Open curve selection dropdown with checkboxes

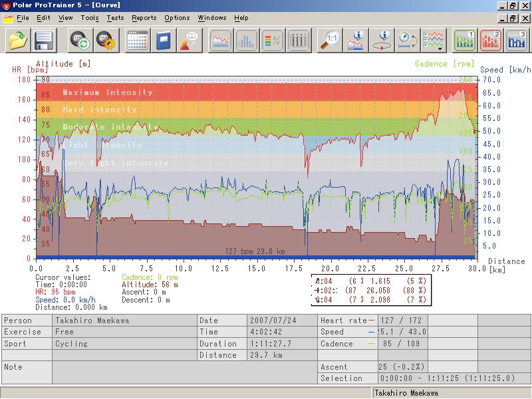pyautogui.click(x=434, y=41)
